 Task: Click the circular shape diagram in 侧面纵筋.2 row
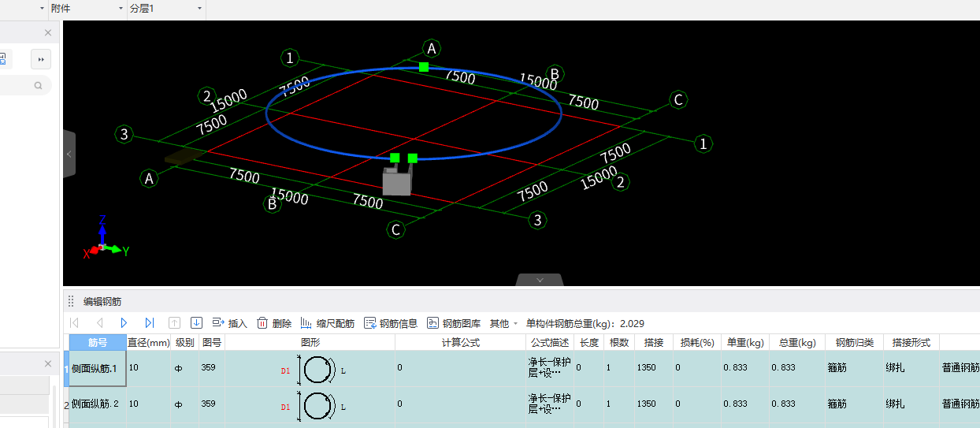318,405
